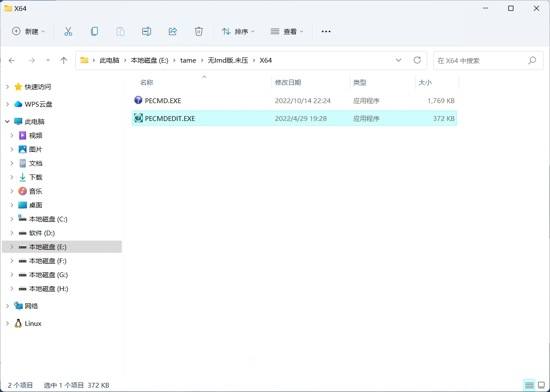
Task: Open recent locations dropdown chevron
Action: (48, 60)
